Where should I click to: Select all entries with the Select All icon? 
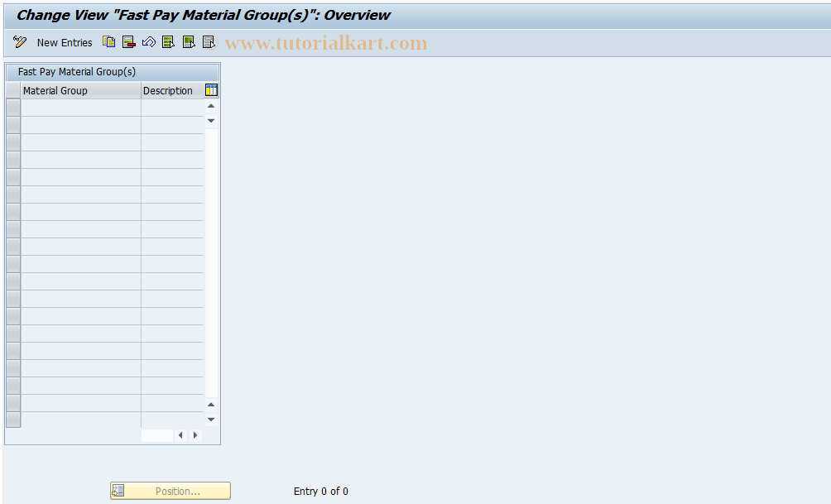pos(168,41)
